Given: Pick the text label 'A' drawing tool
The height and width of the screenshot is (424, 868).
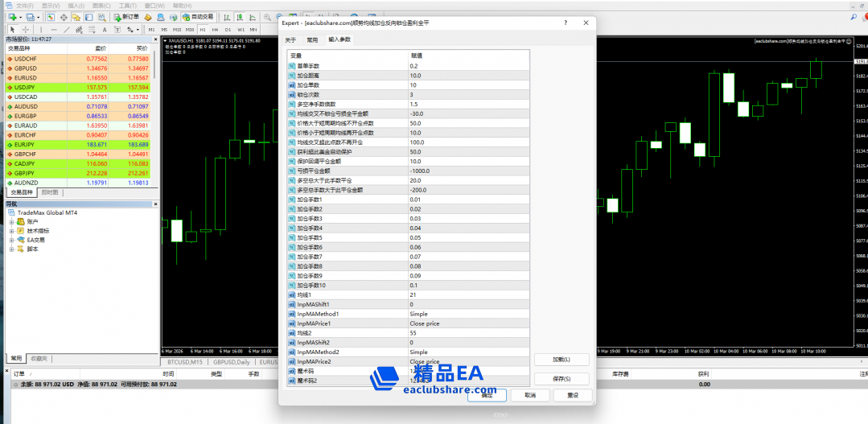Looking at the screenshot, I should coord(105,29).
